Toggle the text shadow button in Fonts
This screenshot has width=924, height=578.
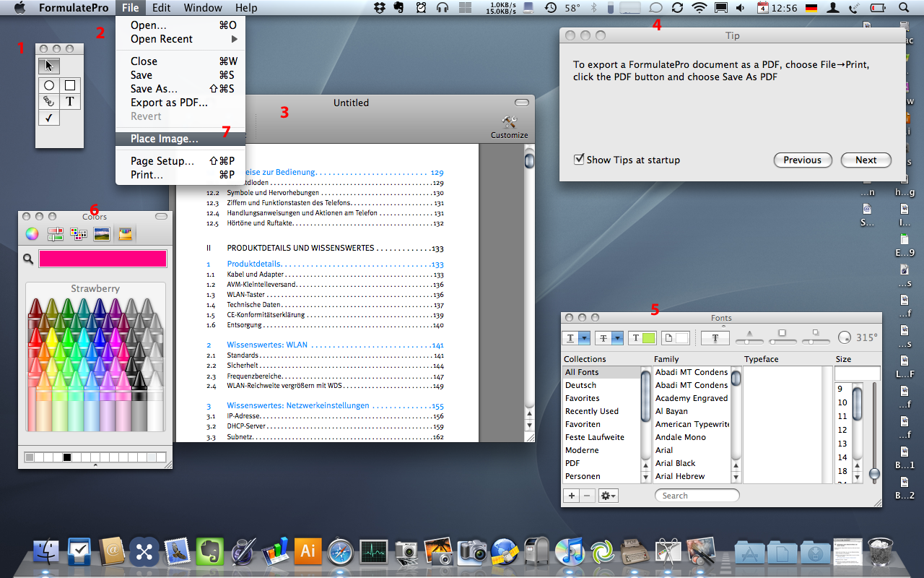coord(715,337)
